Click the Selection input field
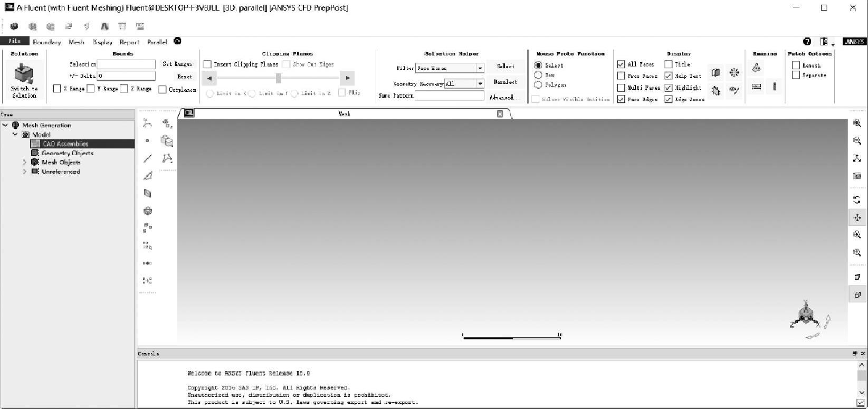Viewport: 868px width, 409px height. point(126,64)
